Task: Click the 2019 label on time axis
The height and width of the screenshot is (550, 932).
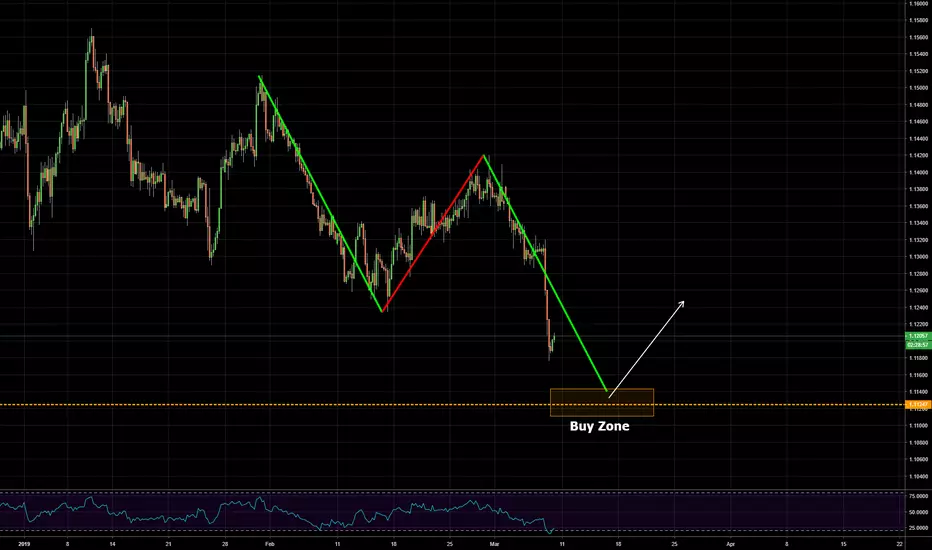Action: (x=24, y=543)
